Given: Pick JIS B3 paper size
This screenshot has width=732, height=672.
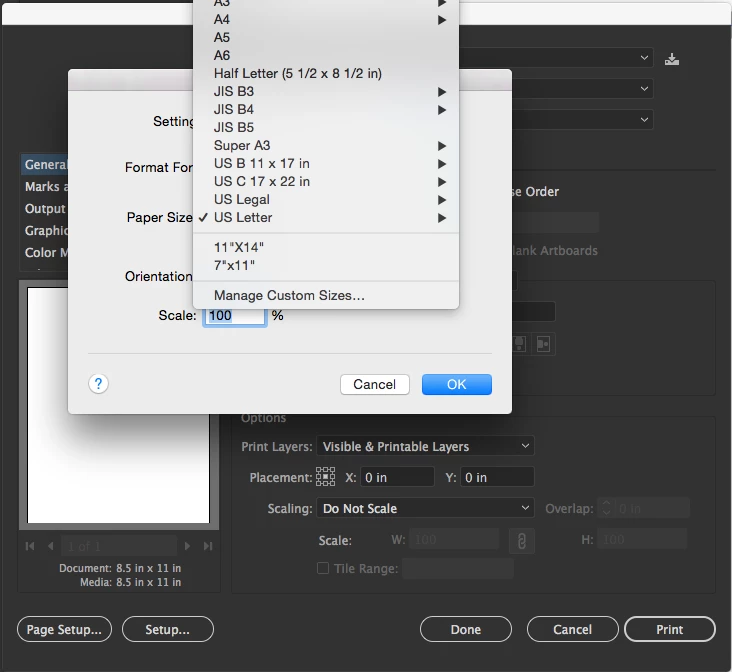Looking at the screenshot, I should [326, 92].
